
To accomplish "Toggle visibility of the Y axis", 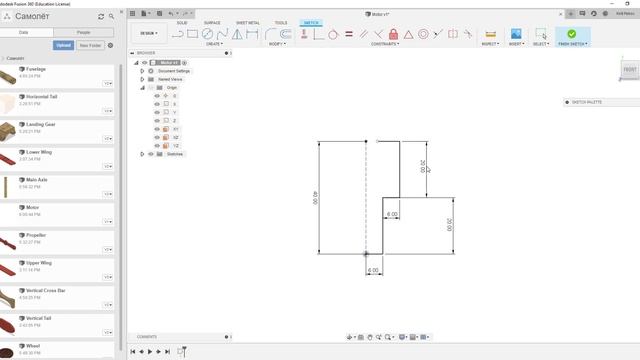I will (x=157, y=112).
